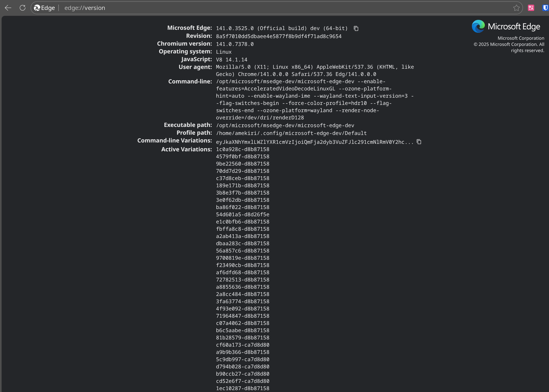Go back using the back arrow
The height and width of the screenshot is (392, 549).
[x=8, y=8]
